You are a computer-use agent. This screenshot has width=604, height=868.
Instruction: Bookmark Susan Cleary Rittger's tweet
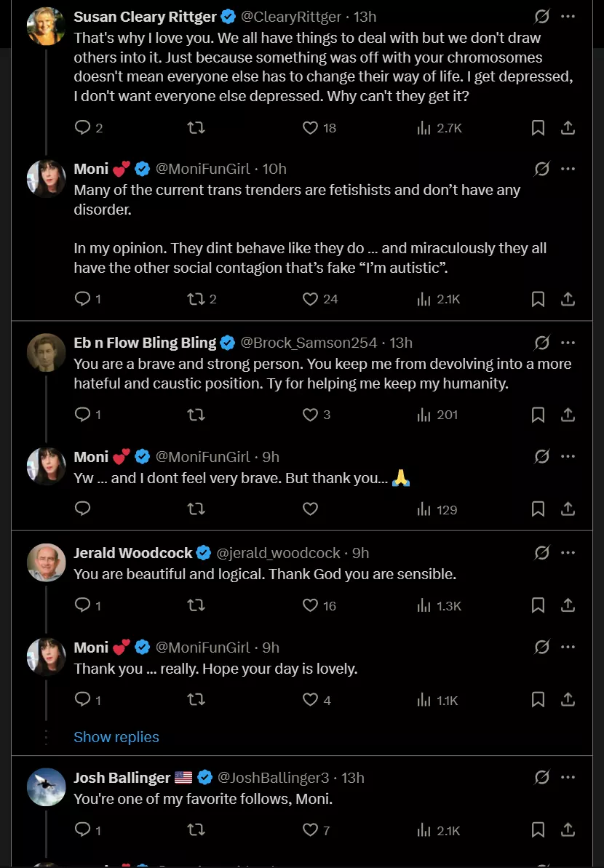point(538,128)
